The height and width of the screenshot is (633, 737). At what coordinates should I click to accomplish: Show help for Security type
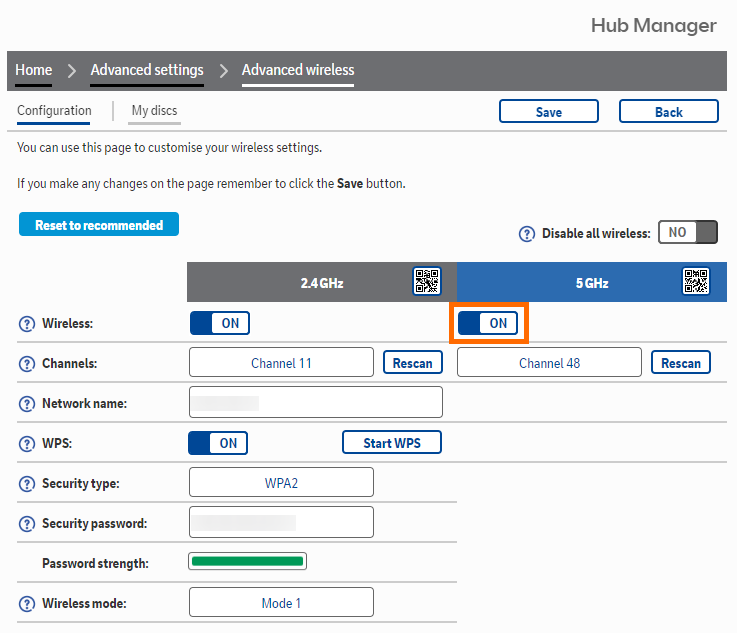pos(27,484)
